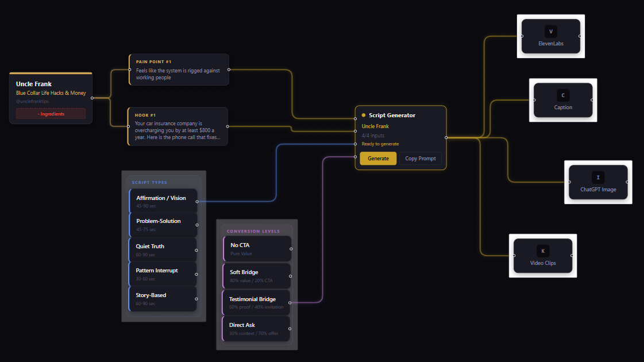
Task: Click '4/4 inputs' text
Action: [373, 135]
